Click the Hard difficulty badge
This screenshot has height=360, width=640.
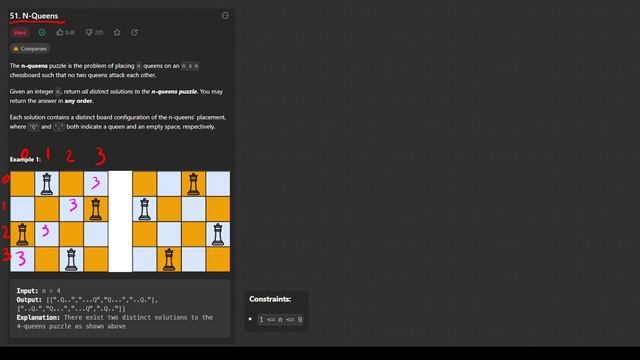click(x=20, y=33)
